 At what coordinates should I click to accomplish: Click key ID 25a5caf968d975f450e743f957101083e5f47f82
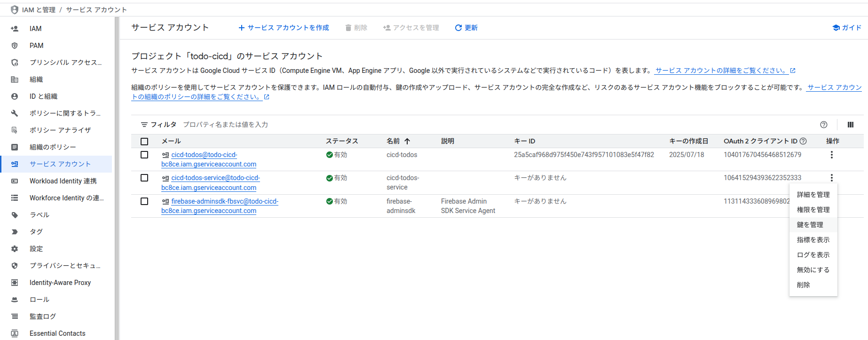click(584, 155)
